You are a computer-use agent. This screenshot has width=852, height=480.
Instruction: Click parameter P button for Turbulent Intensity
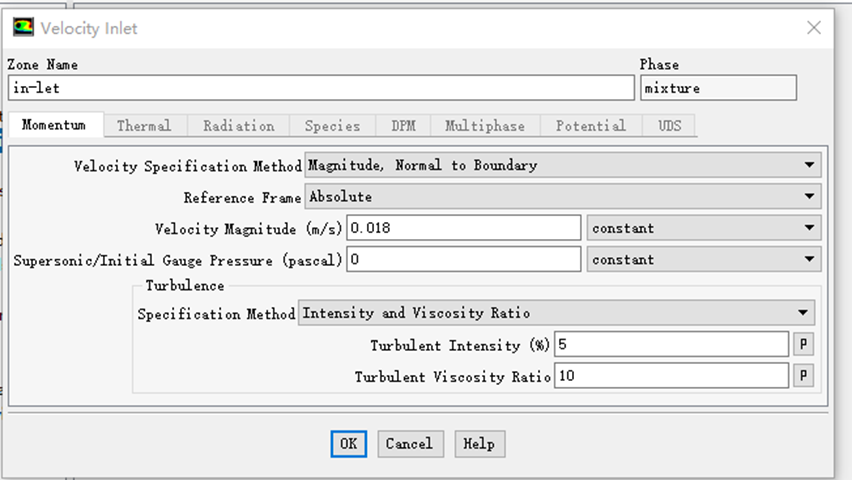[x=804, y=344]
